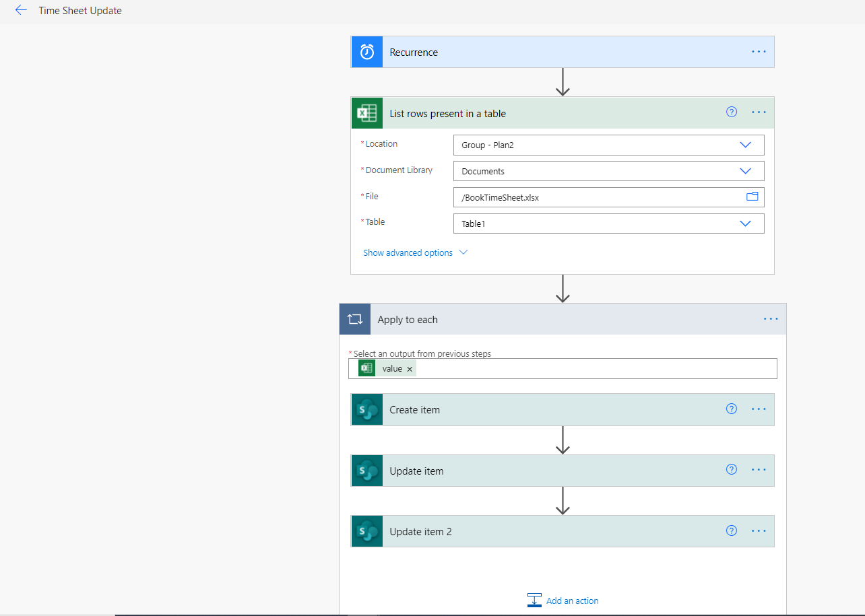
Task: Click the Table field label
Action: pos(375,221)
